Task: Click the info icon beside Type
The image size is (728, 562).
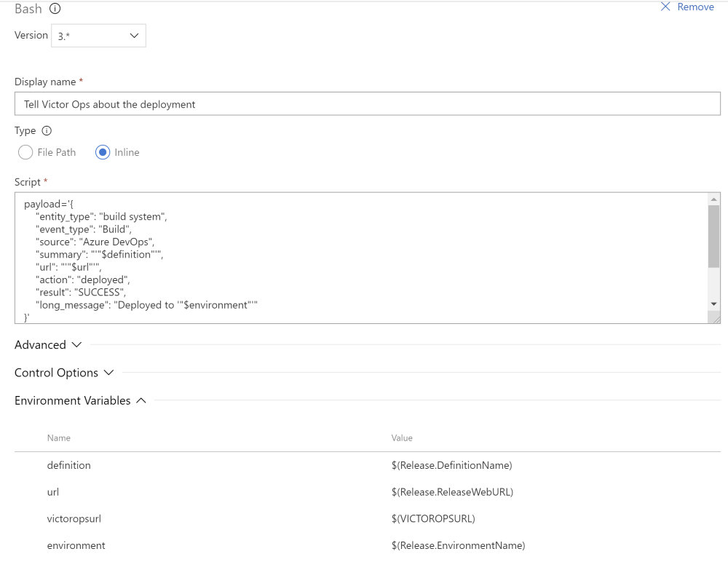Action: click(47, 131)
